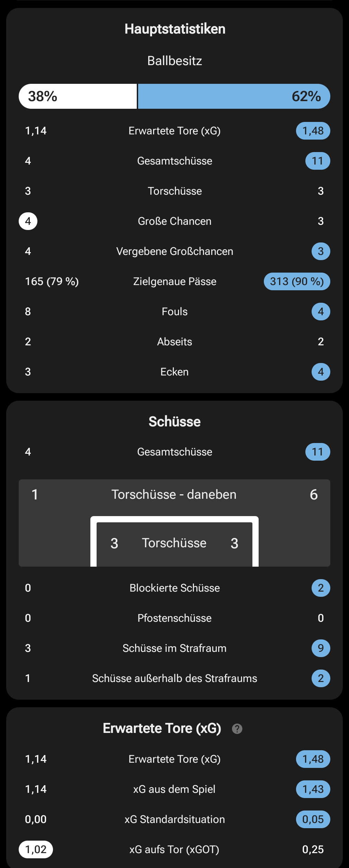Open the xG help question mark icon
The image size is (349, 868).
click(237, 729)
